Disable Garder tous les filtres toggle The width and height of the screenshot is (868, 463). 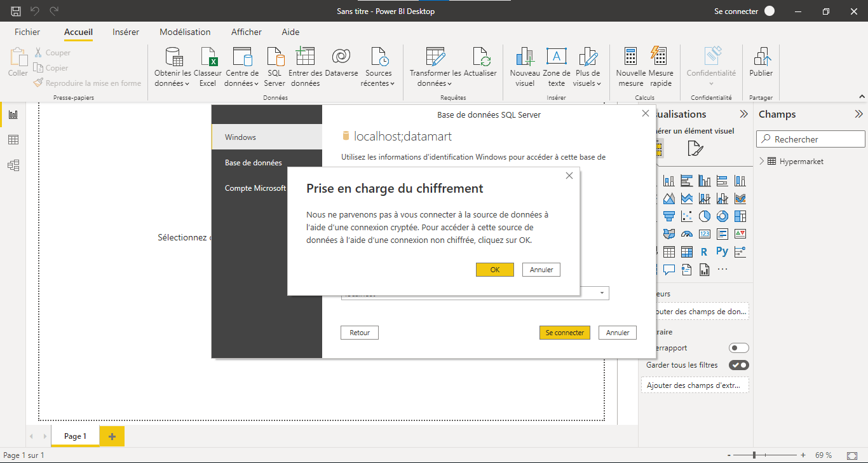click(x=739, y=365)
